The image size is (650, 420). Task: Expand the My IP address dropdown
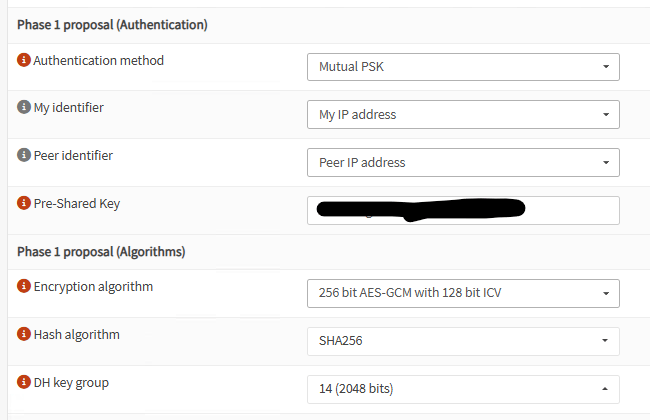(x=462, y=115)
